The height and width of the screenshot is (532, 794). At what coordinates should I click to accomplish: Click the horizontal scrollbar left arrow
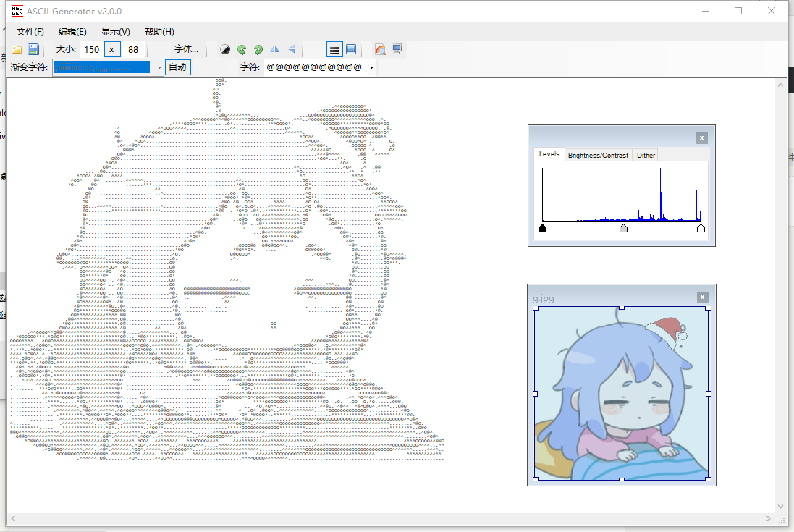click(13, 518)
